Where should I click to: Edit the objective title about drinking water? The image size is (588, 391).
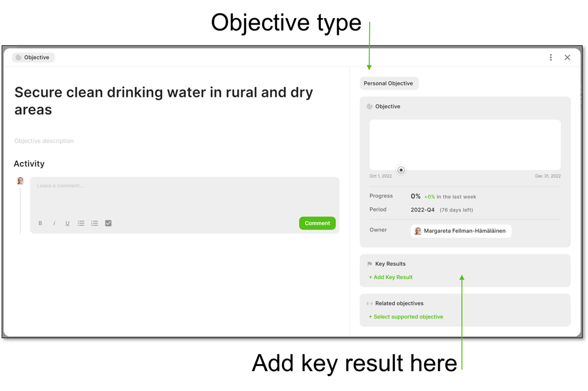pyautogui.click(x=164, y=101)
